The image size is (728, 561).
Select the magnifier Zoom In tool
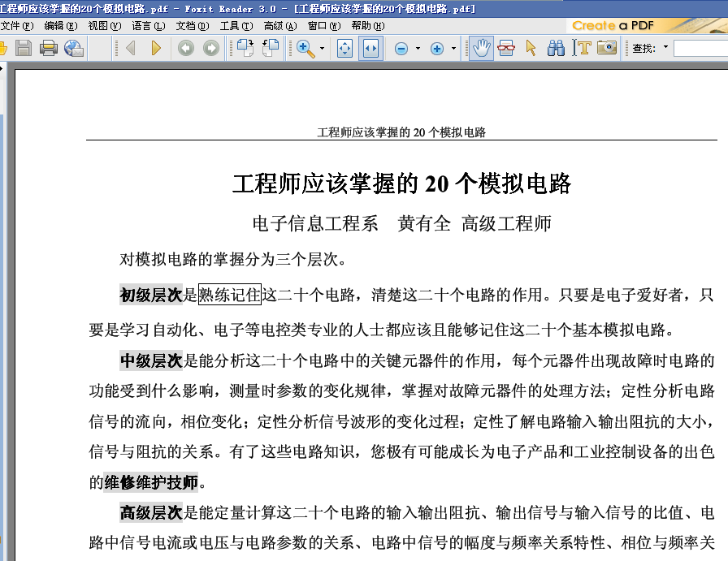click(x=305, y=48)
